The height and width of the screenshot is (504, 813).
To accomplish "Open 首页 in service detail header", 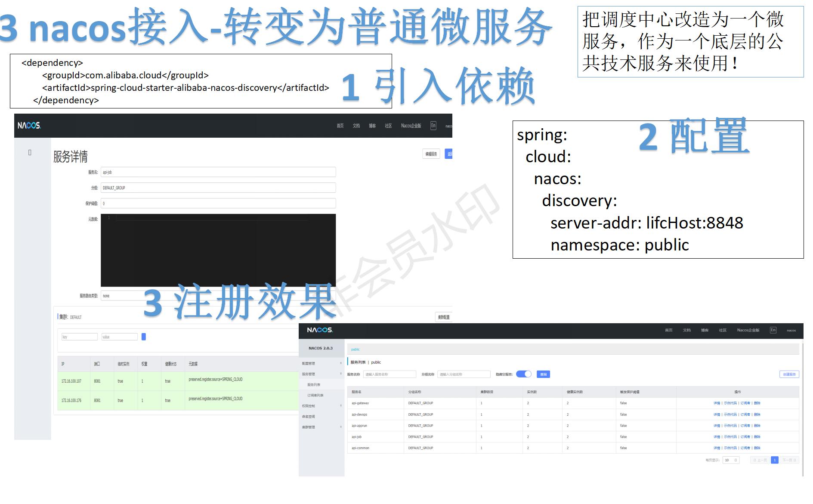I will 340,126.
